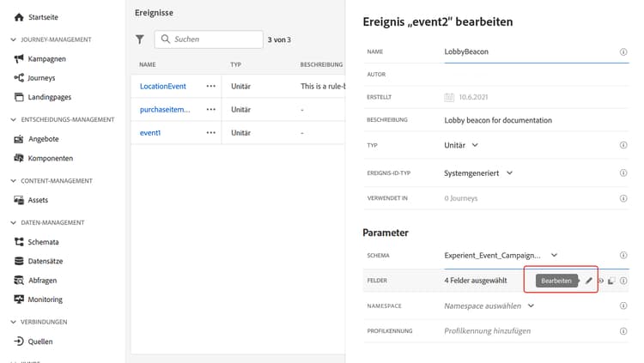644x363 pixels.
Task: Click 4 Felder ausgewählt text
Action: (475, 281)
